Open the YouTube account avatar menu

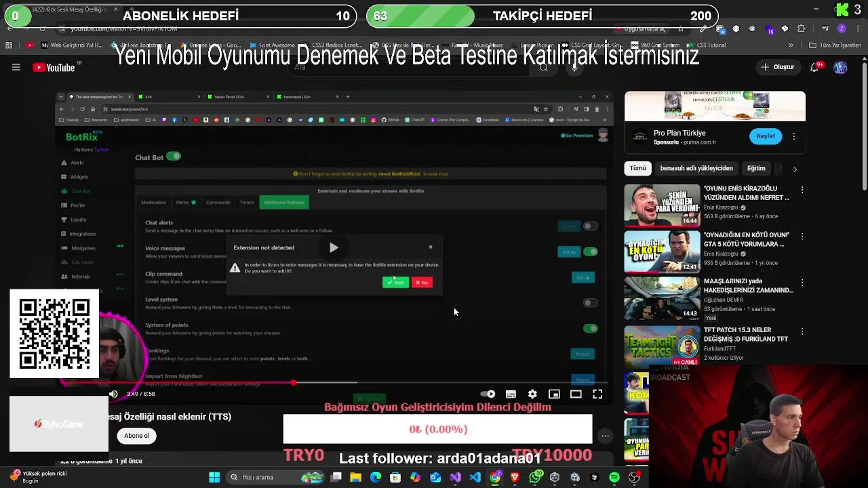840,67
